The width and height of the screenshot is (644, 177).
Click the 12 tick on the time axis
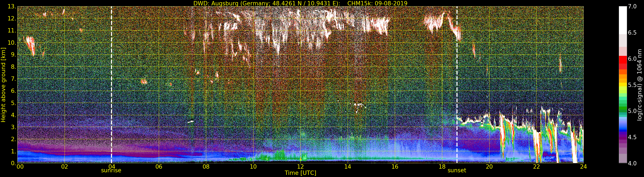(300, 167)
